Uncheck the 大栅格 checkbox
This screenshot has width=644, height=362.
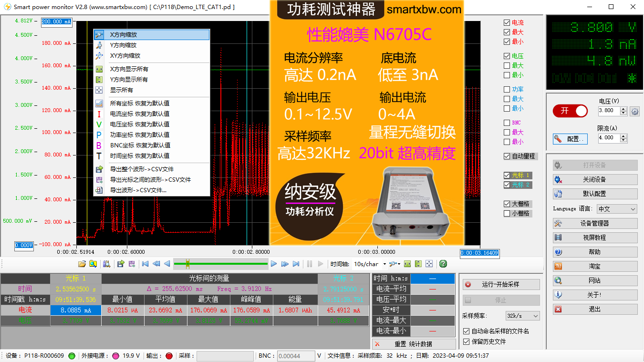tap(507, 204)
